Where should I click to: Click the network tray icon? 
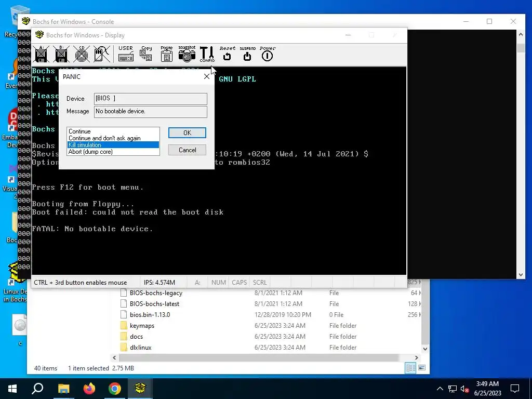453,389
